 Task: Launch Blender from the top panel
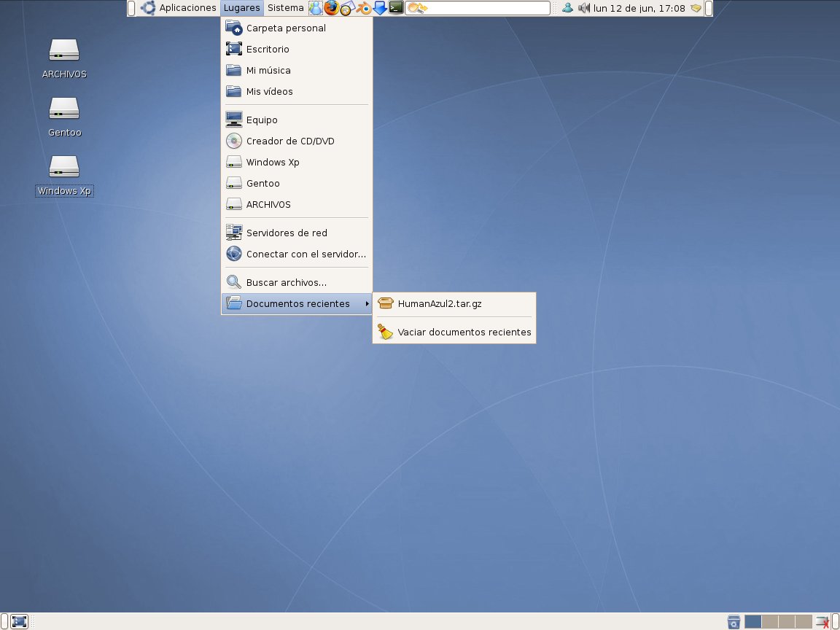pos(364,8)
